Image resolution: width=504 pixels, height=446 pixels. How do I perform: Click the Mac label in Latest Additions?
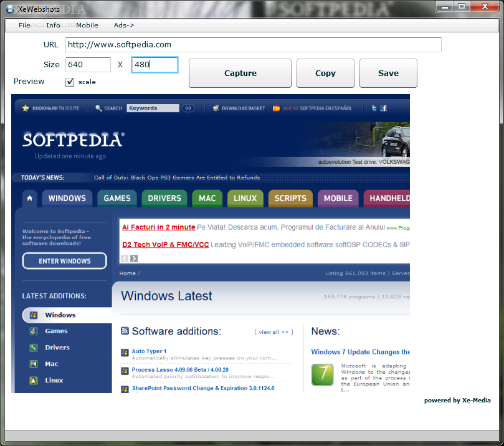coord(52,364)
